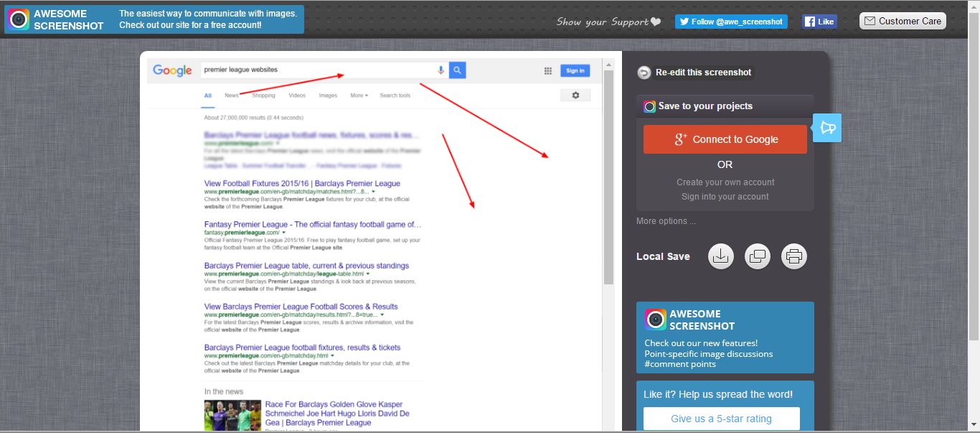Select the News search tab
The image size is (980, 433).
[x=232, y=96]
